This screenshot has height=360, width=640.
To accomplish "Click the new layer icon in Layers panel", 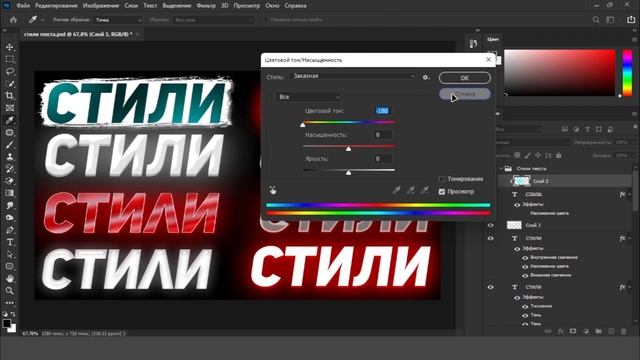I will pos(611,331).
